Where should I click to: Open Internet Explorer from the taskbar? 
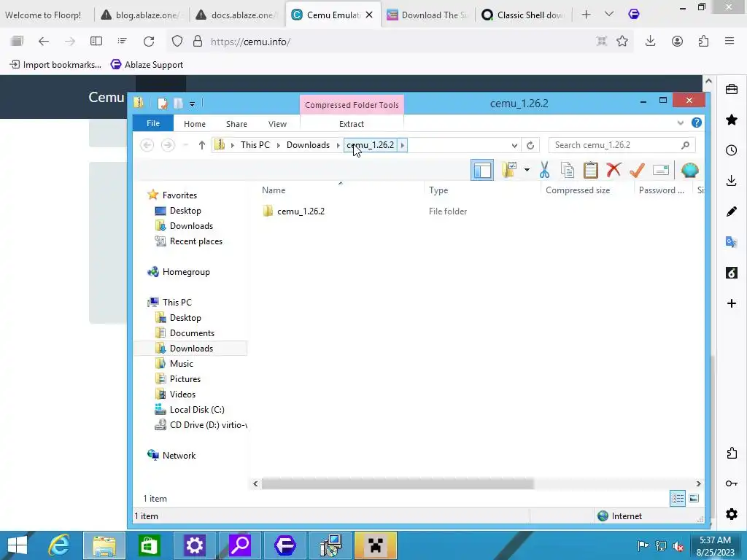59,545
